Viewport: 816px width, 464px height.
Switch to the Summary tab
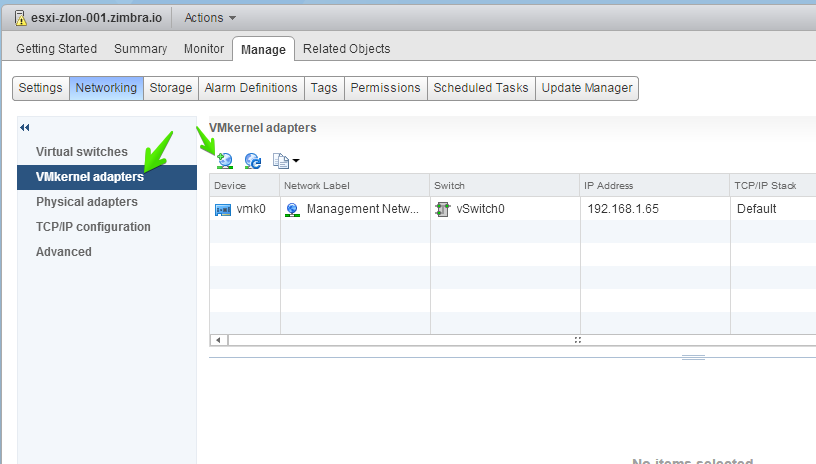(141, 49)
